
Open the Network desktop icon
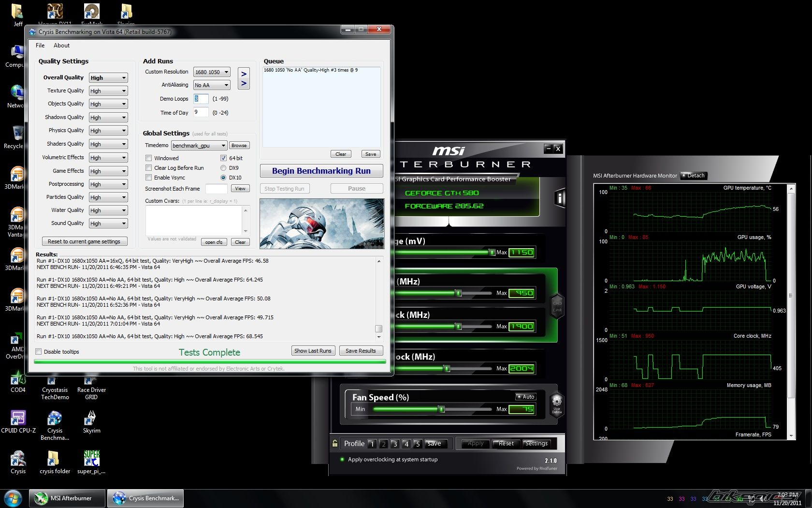click(x=15, y=96)
